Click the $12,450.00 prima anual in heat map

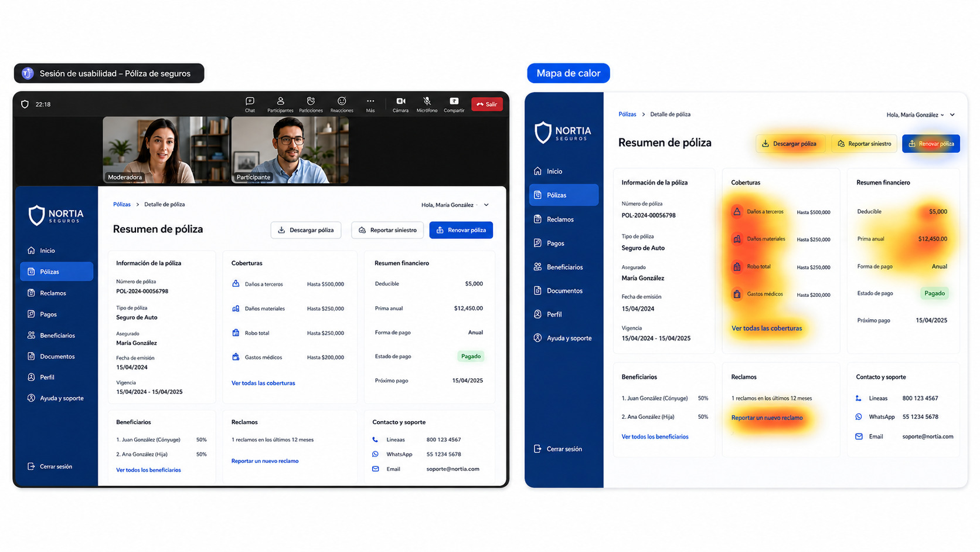coord(933,239)
